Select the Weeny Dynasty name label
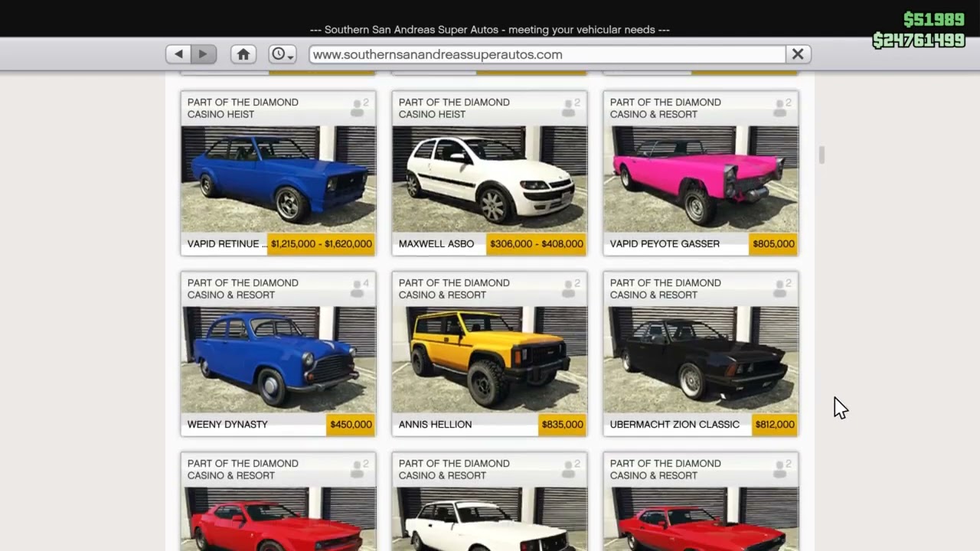This screenshot has width=980, height=551. click(x=227, y=425)
